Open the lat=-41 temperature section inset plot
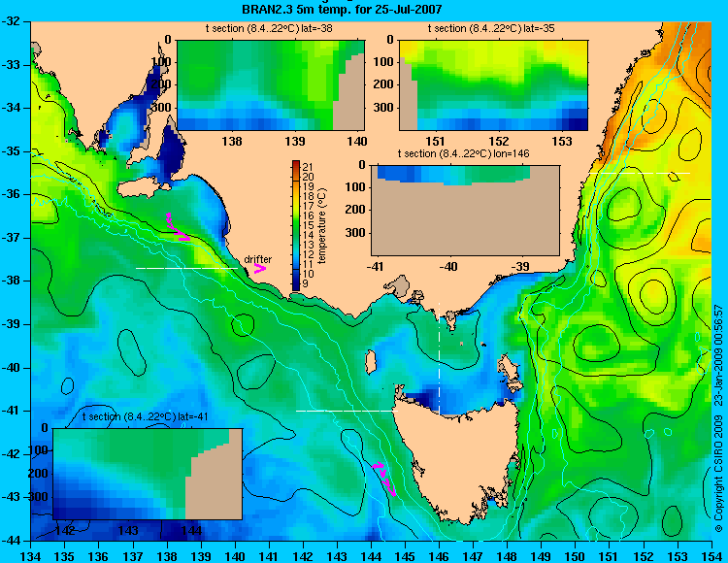 tap(148, 474)
